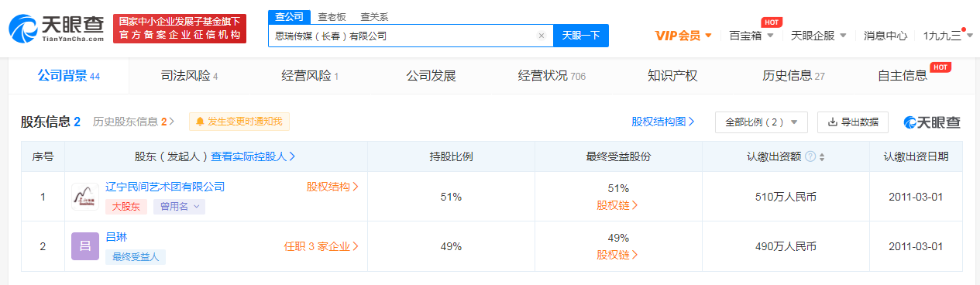Click the government-backed credit agency banner
980x285 pixels.
click(x=179, y=29)
